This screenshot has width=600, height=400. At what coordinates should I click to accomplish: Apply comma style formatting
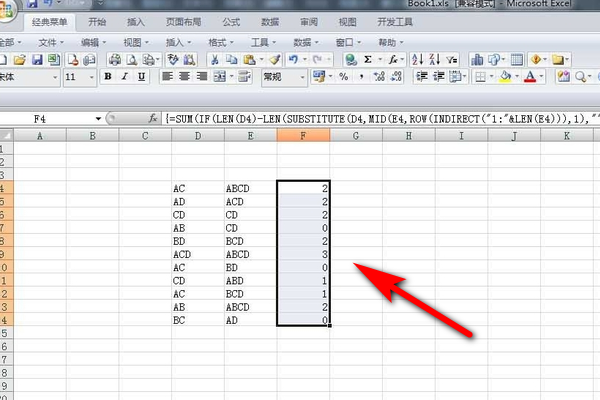[361, 77]
